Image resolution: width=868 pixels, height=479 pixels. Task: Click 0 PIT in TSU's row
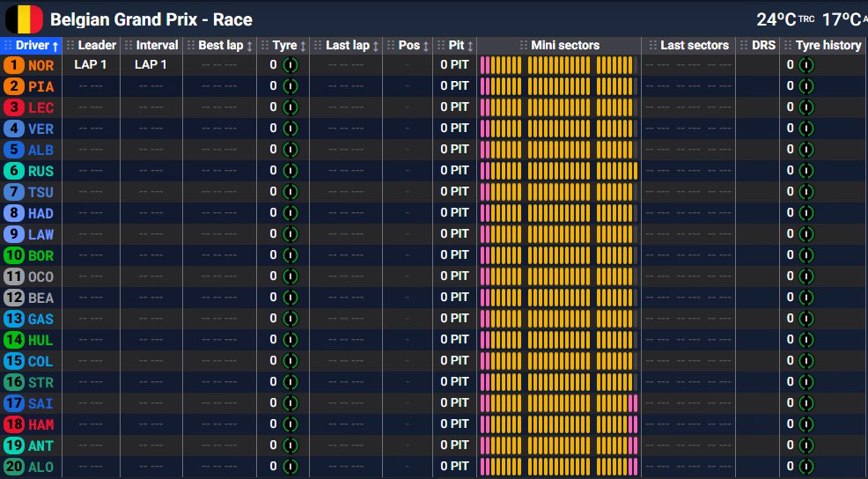click(454, 191)
